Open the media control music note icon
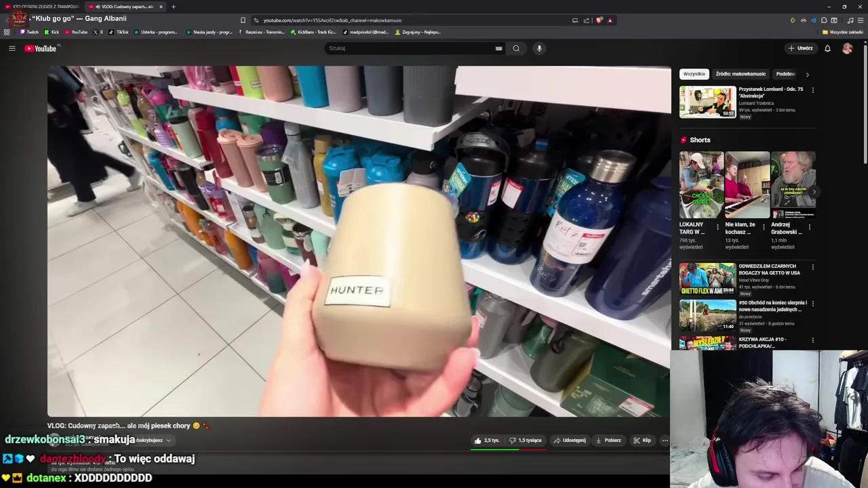Screen dimensions: 868x488 [850, 20]
